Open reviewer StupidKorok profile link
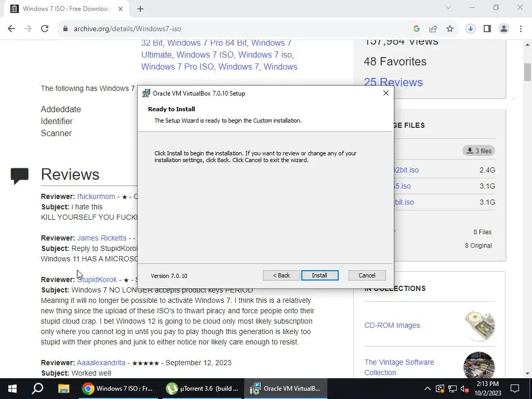 (x=97, y=280)
